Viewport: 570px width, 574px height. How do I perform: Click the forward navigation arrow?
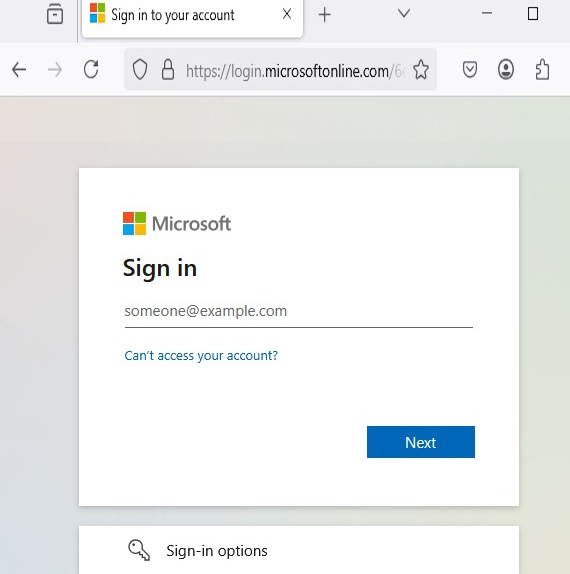55,70
